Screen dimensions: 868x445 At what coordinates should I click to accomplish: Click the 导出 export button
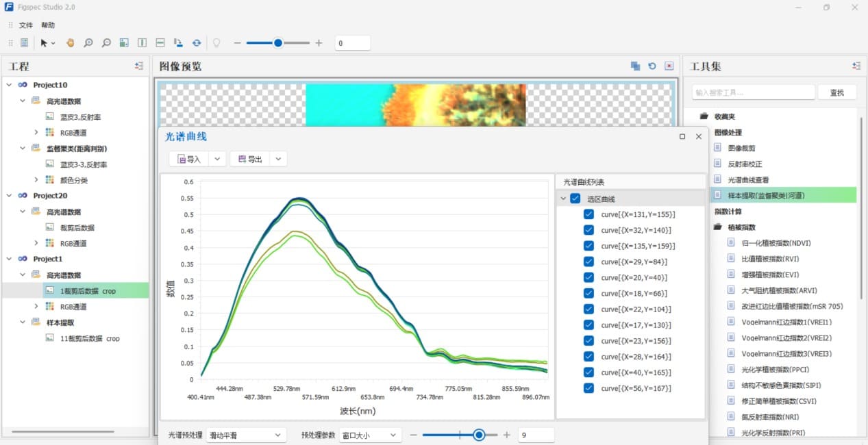pyautogui.click(x=250, y=159)
